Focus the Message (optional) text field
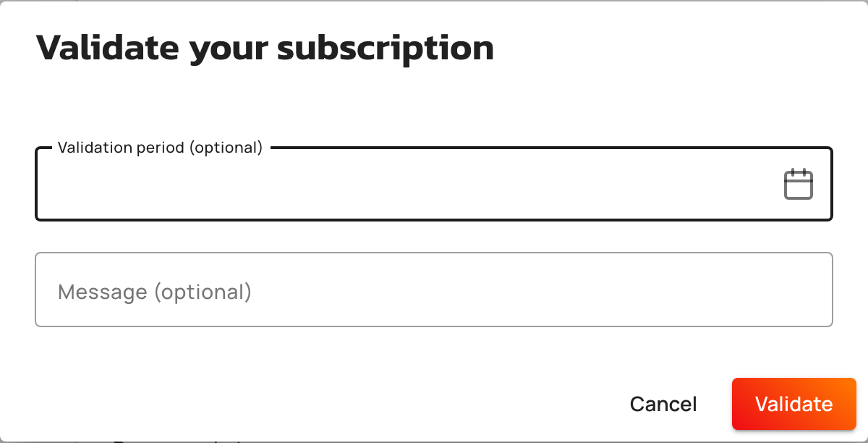The image size is (868, 443). pyautogui.click(x=434, y=290)
